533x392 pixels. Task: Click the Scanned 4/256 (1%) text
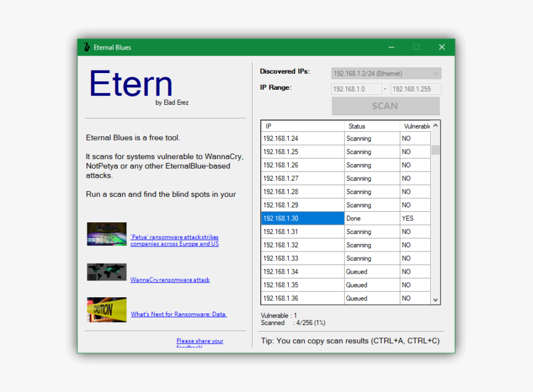[x=293, y=323]
